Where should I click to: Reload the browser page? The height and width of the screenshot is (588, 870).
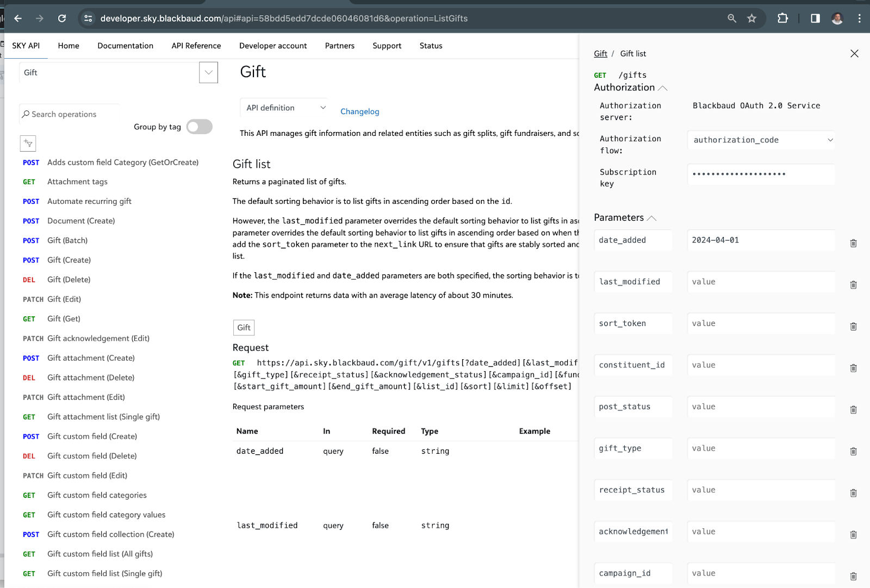(62, 18)
